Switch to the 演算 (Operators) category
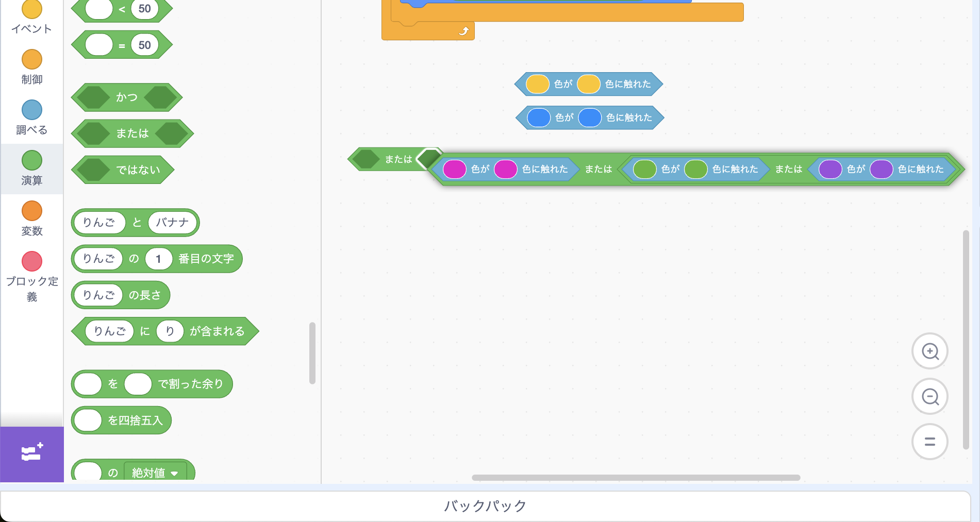Viewport: 980px width, 522px height. click(x=32, y=161)
